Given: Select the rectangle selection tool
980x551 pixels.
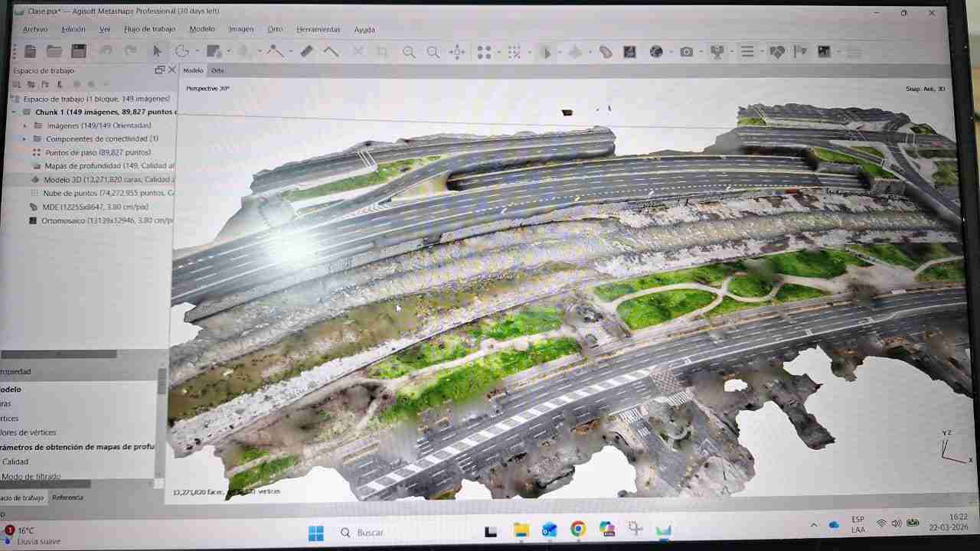Looking at the screenshot, I should pos(214,51).
